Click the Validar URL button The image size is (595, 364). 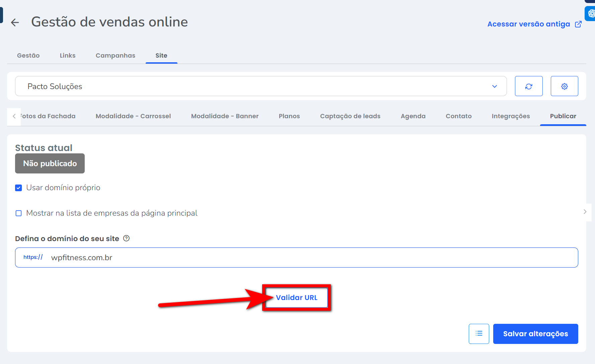296,298
